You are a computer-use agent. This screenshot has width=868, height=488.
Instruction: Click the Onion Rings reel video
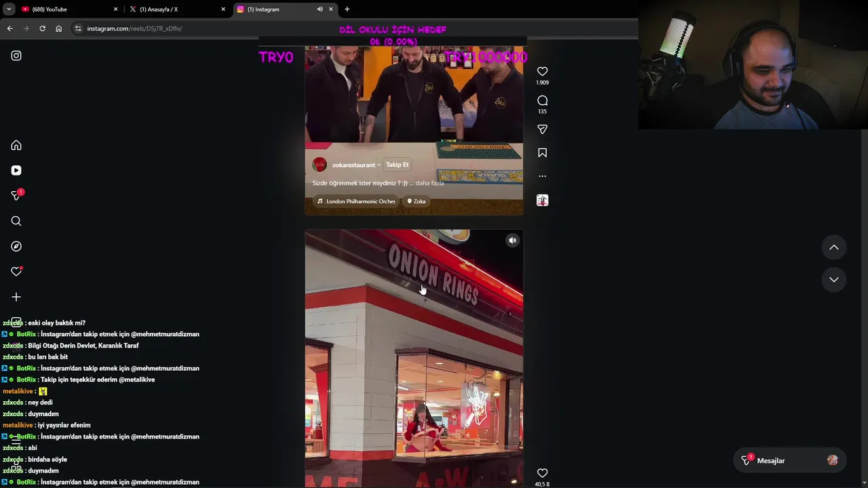[414, 358]
